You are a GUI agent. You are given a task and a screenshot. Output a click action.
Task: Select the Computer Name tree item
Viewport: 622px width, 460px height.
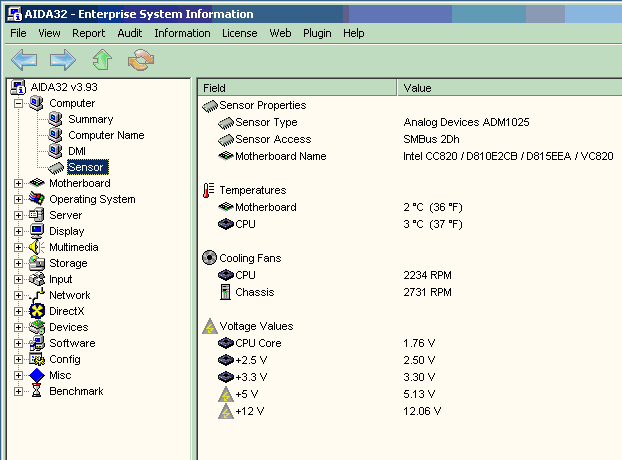tap(106, 135)
